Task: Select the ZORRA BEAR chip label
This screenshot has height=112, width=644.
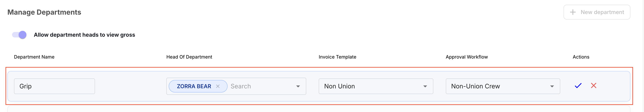Action: tap(194, 86)
